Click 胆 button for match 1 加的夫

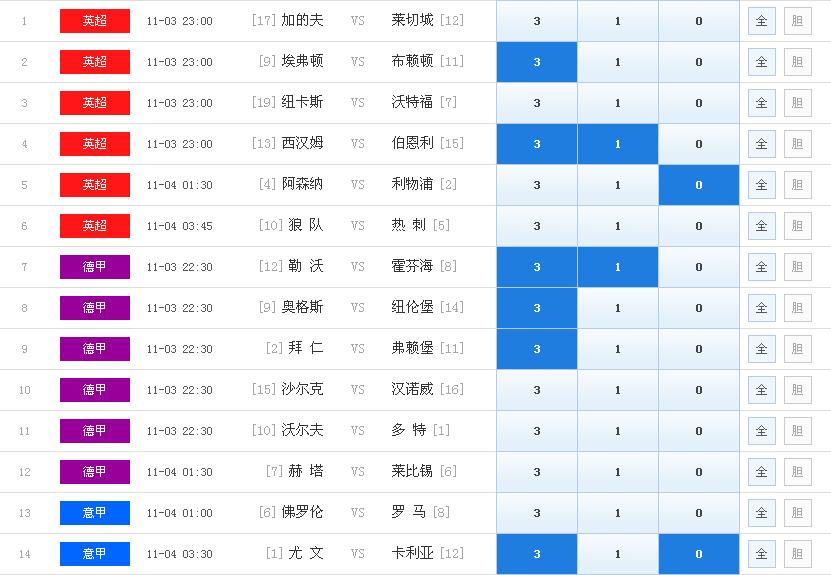coord(798,21)
